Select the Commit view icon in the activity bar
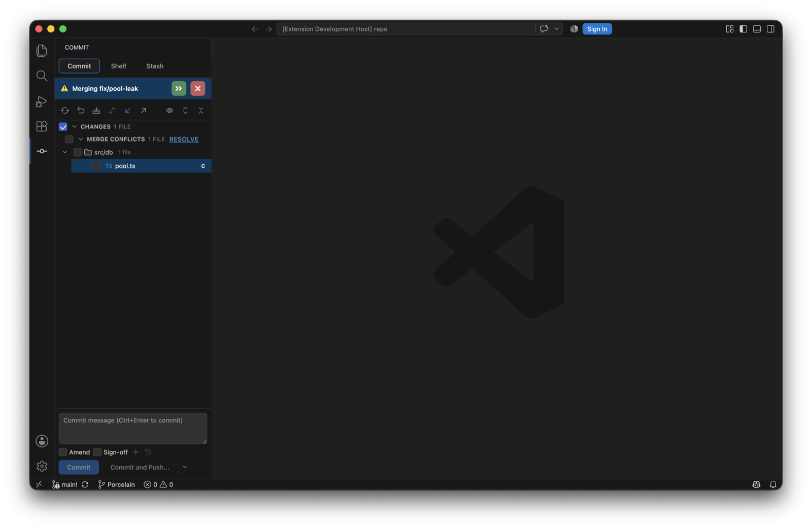The width and height of the screenshot is (812, 529). tap(42, 151)
